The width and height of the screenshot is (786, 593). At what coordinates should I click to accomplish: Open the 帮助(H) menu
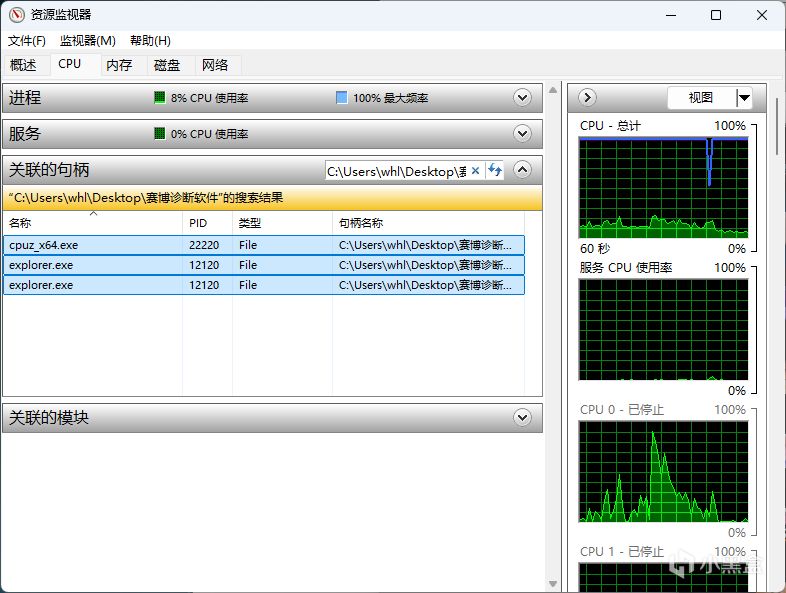click(x=150, y=41)
